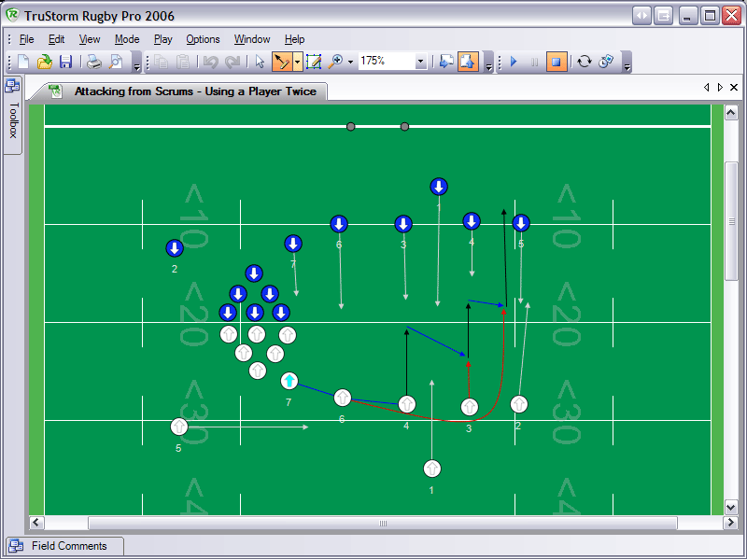Open the 175% zoom level dropdown
This screenshot has width=747, height=560.
coord(420,62)
